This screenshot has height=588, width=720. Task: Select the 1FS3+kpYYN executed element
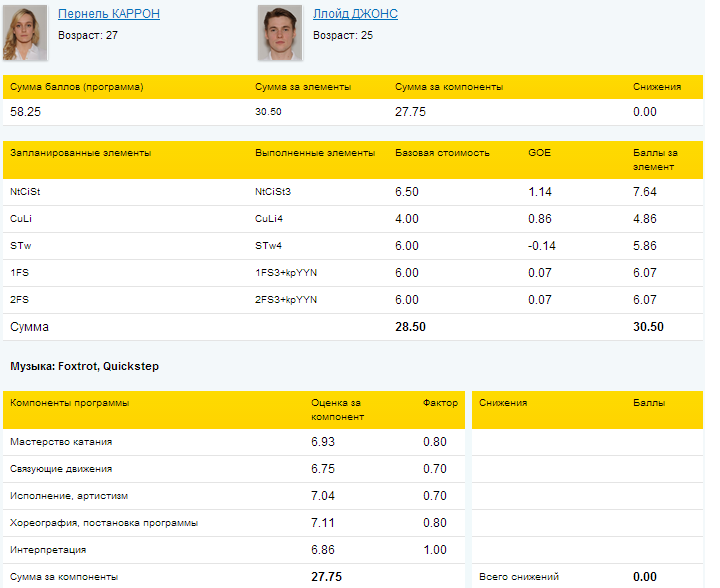point(287,272)
